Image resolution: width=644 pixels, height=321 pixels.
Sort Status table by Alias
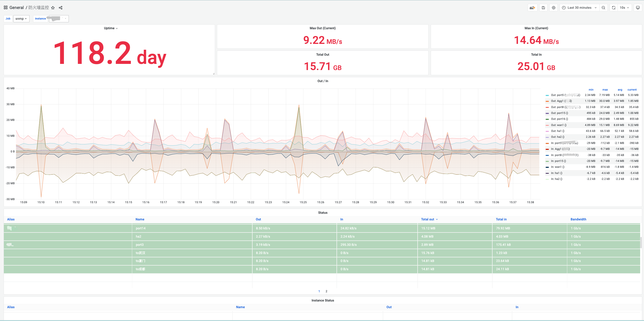click(x=11, y=219)
